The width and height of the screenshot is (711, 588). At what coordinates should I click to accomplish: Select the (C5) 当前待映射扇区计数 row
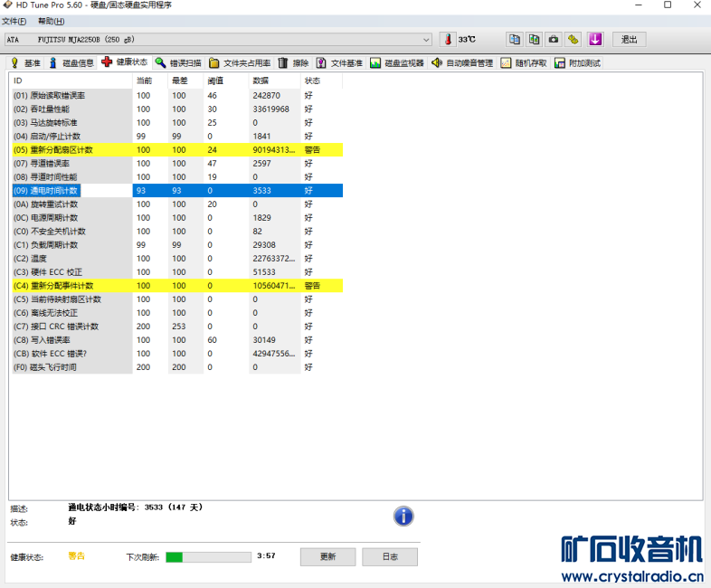point(177,299)
